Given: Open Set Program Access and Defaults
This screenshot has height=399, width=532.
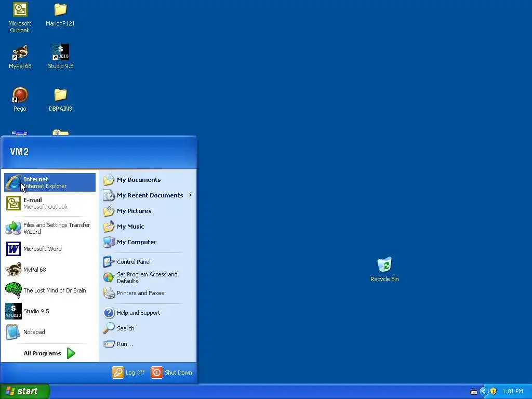Looking at the screenshot, I should point(148,277).
